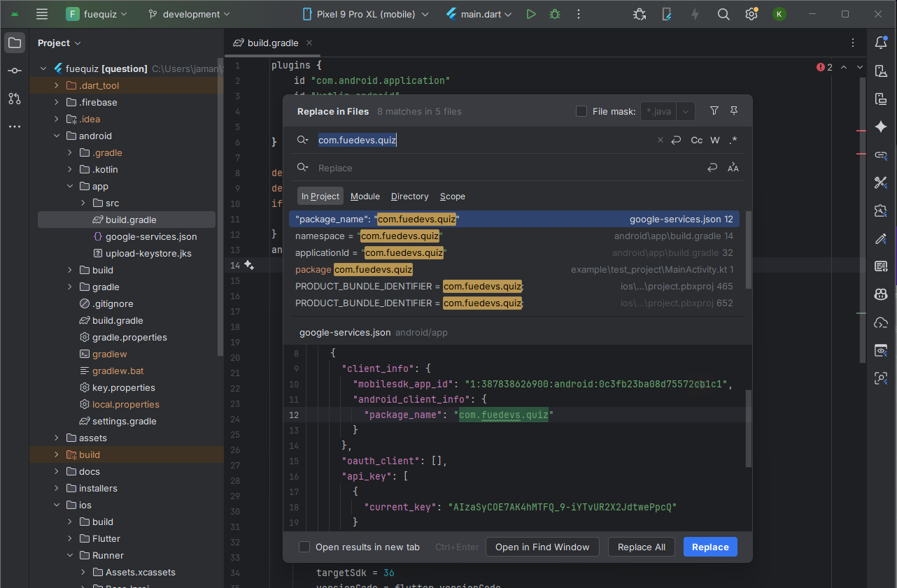Select the Module scope tab
Viewport: 897px width, 588px height.
click(x=365, y=196)
